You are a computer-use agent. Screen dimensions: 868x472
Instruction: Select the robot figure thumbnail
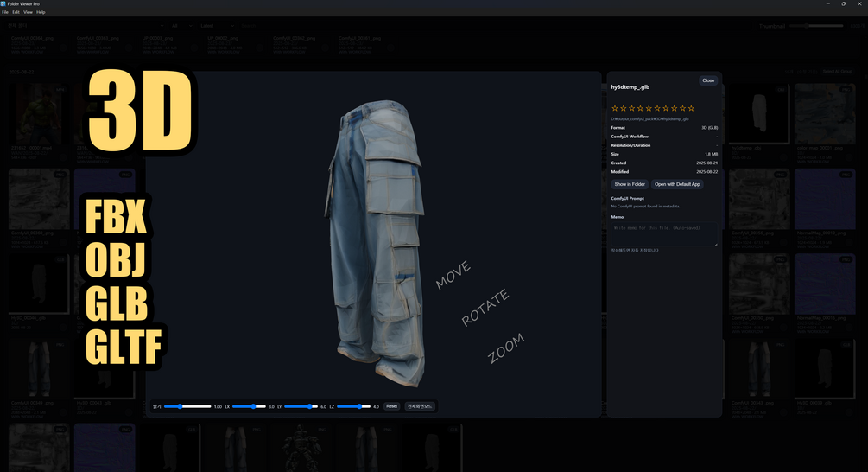pos(301,448)
